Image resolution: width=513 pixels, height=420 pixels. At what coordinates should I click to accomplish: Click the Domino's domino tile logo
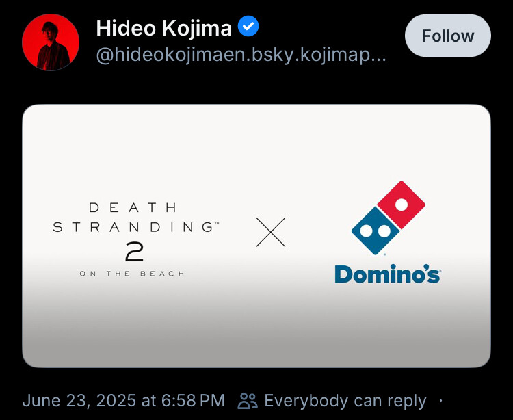[x=389, y=218]
